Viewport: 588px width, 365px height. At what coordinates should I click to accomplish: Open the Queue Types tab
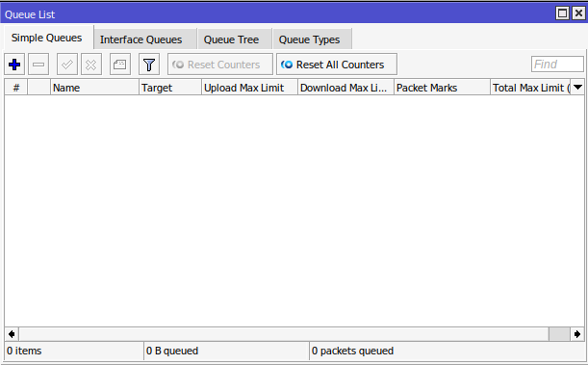312,39
